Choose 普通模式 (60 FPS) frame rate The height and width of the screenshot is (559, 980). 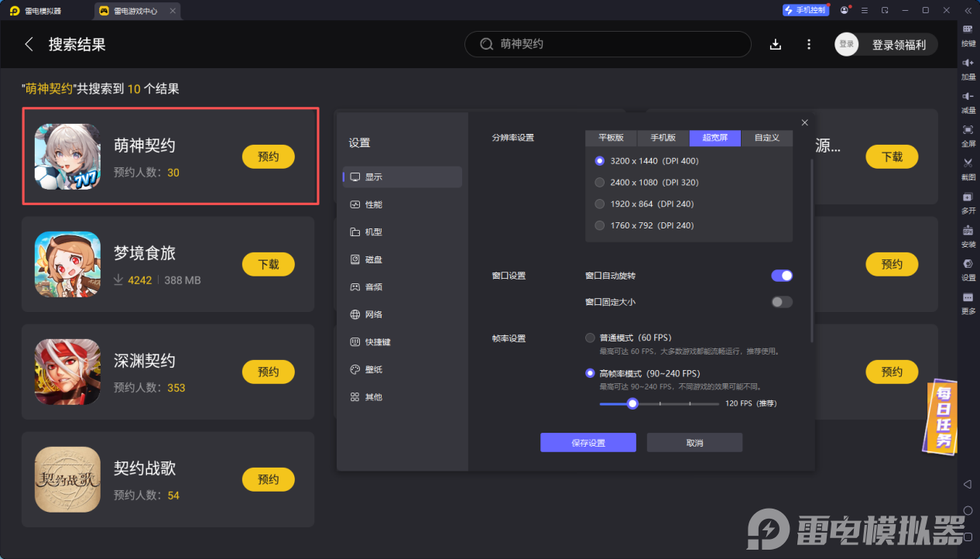[x=591, y=338]
